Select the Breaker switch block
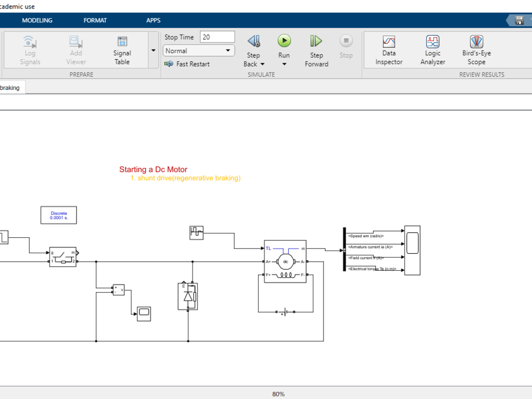Image resolution: width=532 pixels, height=399 pixels. pyautogui.click(x=63, y=257)
